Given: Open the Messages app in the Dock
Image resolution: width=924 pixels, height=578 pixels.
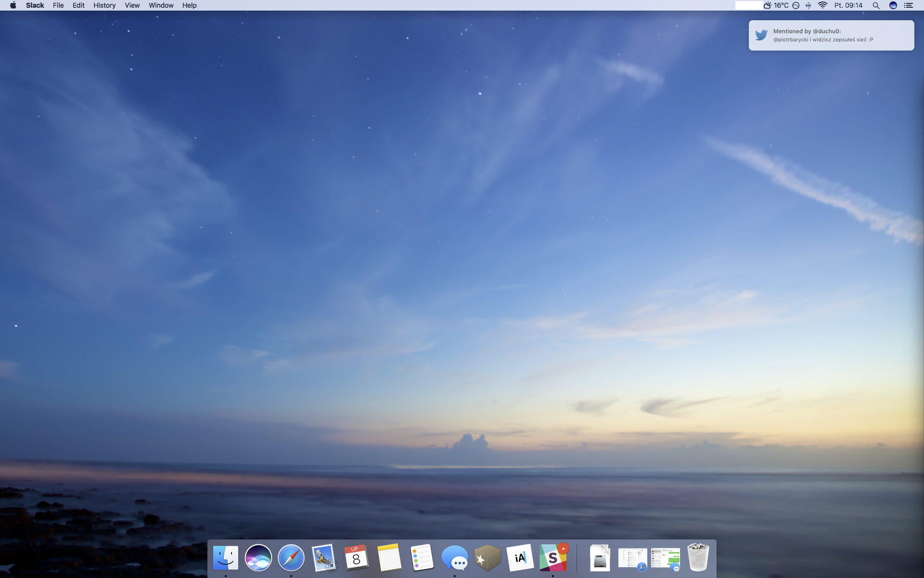Looking at the screenshot, I should click(x=455, y=558).
